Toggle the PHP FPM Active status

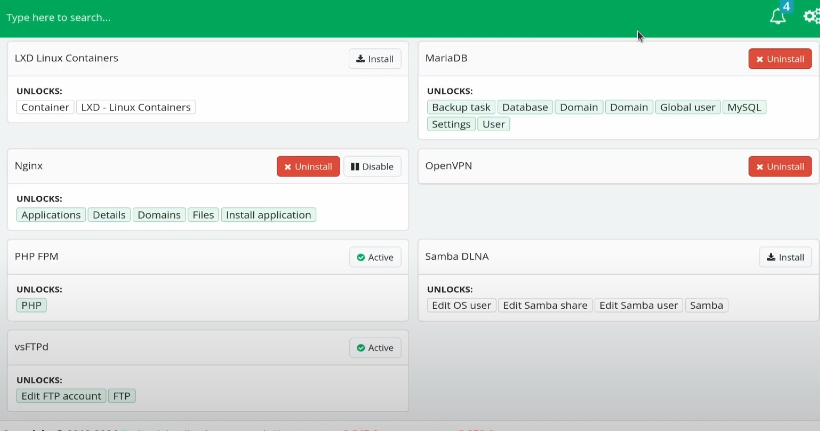375,257
